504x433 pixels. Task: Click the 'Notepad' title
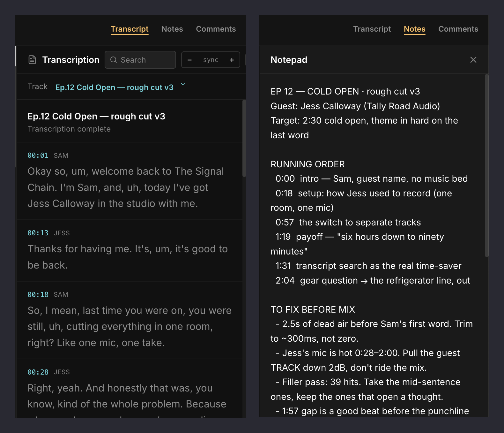[x=289, y=60]
